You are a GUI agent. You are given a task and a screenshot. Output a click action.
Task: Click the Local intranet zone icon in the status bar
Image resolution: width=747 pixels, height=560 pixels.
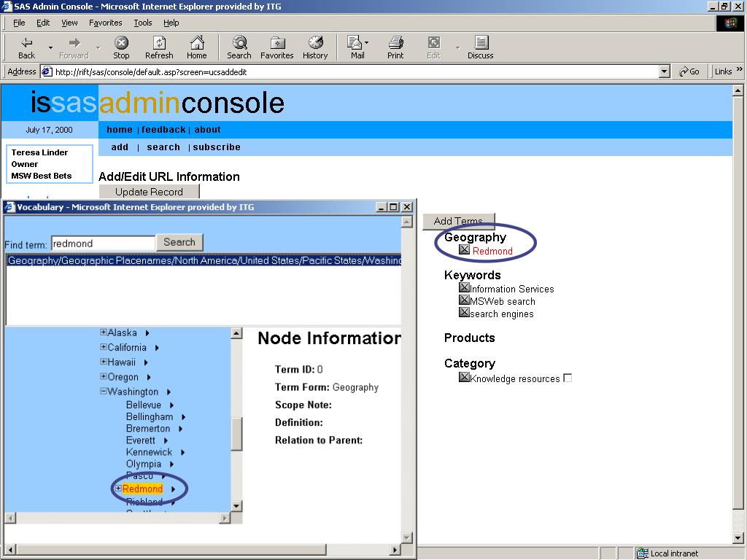642,553
